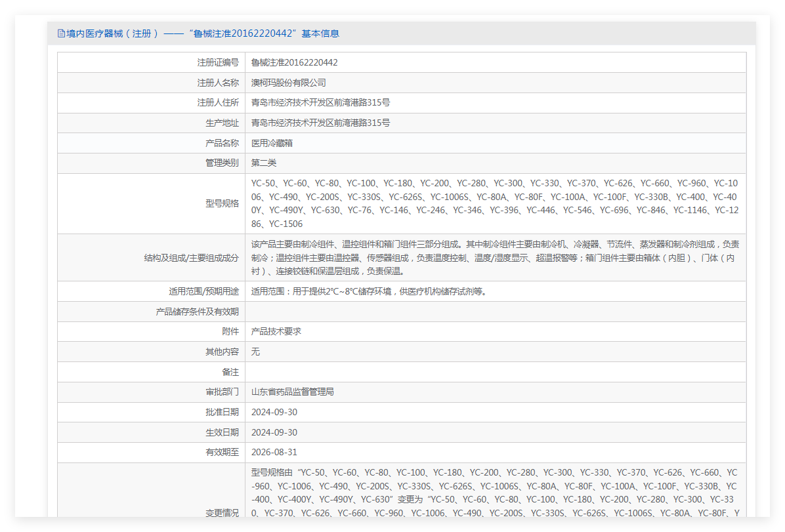Screen dimensions: 785x532
Task: Select the 批准日期 value 2024-09-30
Action: (274, 413)
